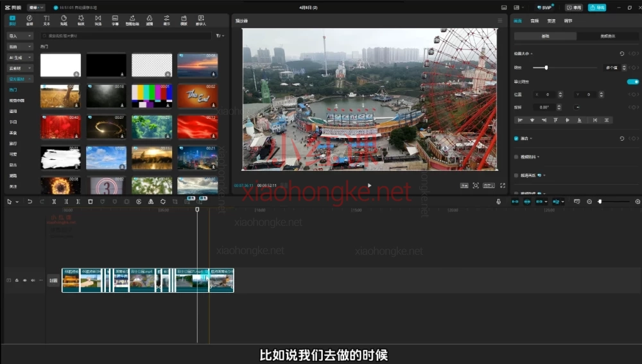Open the Templates (模板) panel
This screenshot has width=642, height=364.
[x=184, y=21]
